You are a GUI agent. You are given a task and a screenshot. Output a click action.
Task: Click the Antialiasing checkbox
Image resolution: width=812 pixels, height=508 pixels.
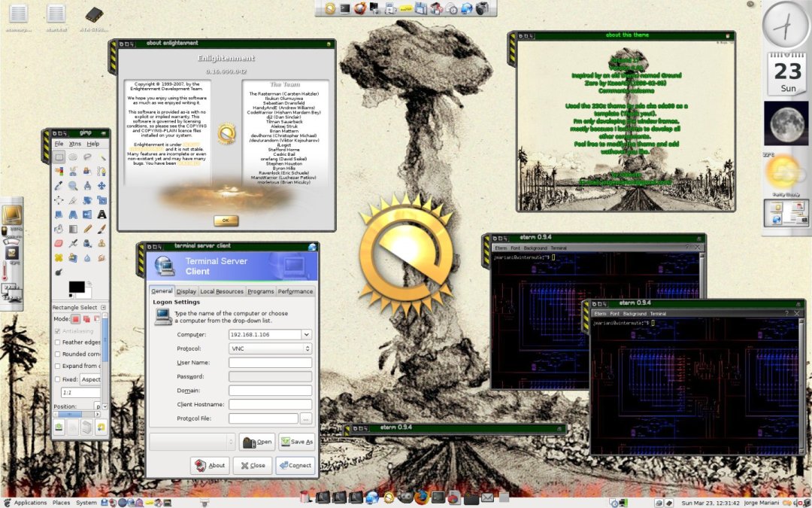point(57,331)
